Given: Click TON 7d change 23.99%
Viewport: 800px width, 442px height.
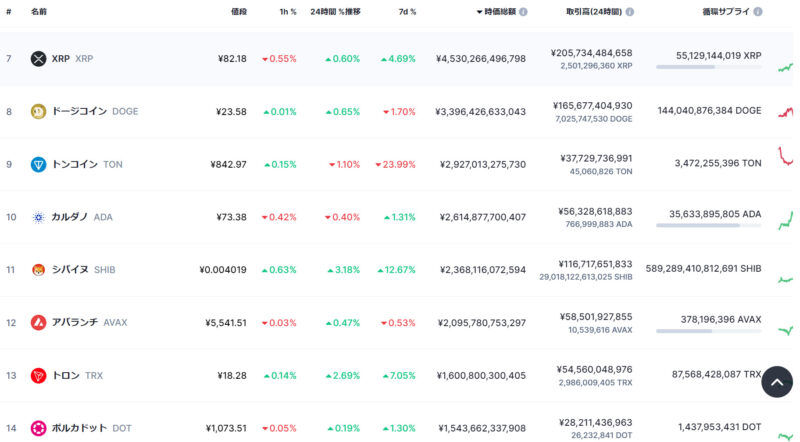Looking at the screenshot, I should point(395,164).
